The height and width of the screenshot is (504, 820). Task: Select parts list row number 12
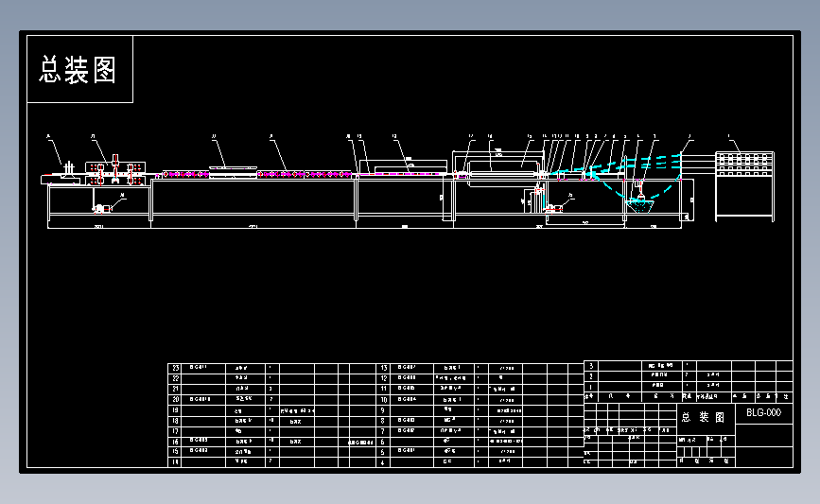(x=480, y=378)
